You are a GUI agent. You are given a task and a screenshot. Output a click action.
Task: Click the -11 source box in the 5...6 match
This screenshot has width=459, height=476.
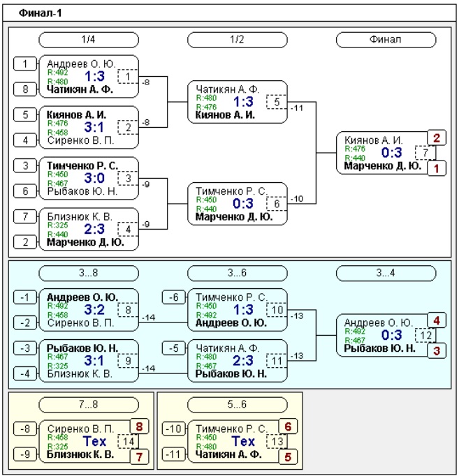pos(173,454)
